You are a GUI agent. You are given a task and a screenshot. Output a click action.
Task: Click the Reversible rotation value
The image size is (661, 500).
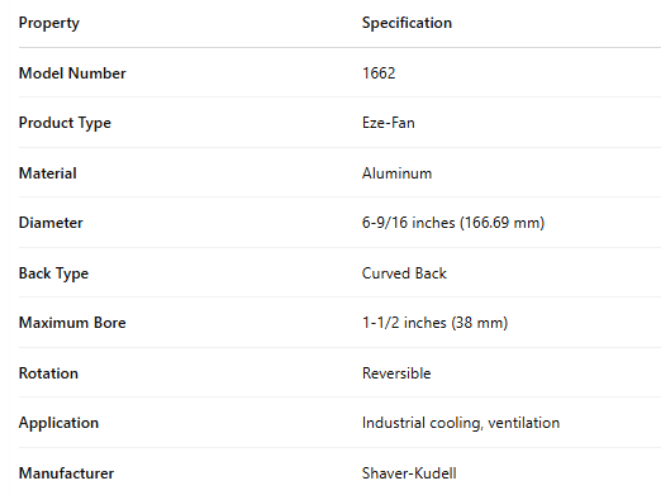[396, 373]
